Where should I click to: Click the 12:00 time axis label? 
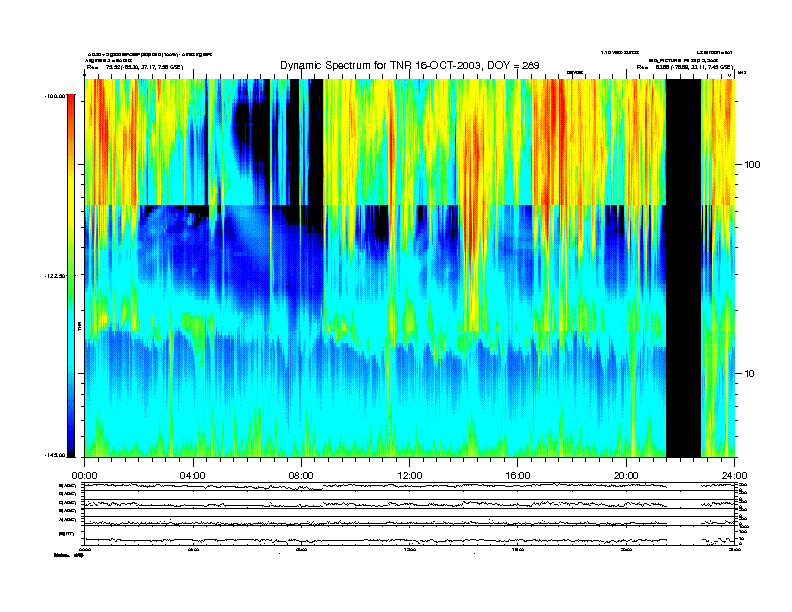point(410,476)
